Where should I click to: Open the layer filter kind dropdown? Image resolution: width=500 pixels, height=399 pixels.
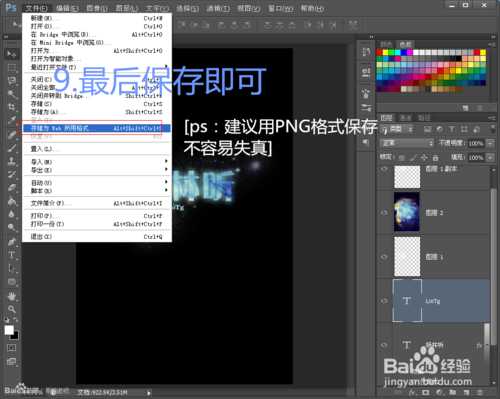click(398, 129)
